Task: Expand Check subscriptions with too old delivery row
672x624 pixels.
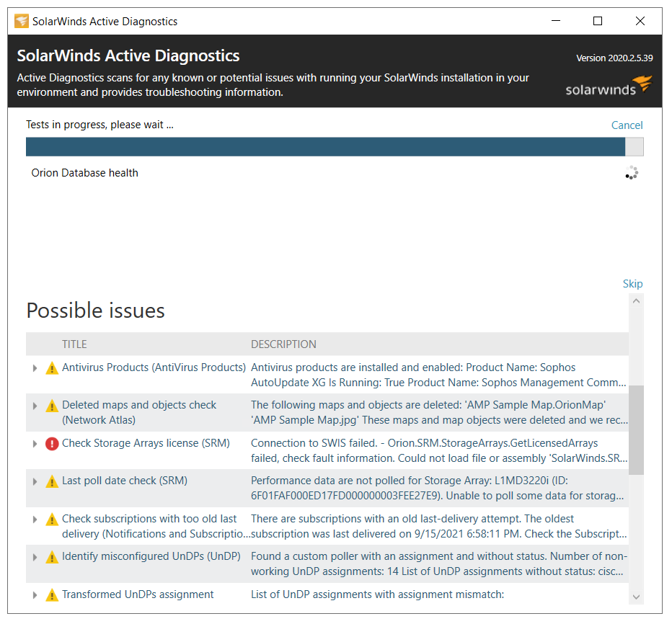Action: (x=35, y=520)
